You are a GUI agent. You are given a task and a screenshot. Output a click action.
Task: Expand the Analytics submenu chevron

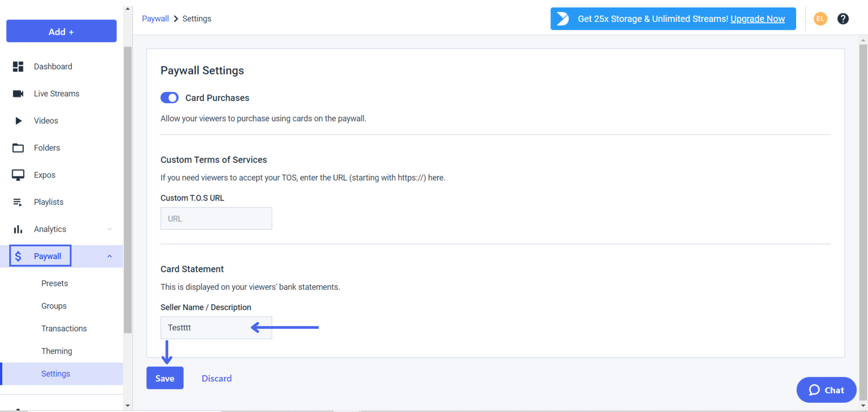click(x=110, y=229)
